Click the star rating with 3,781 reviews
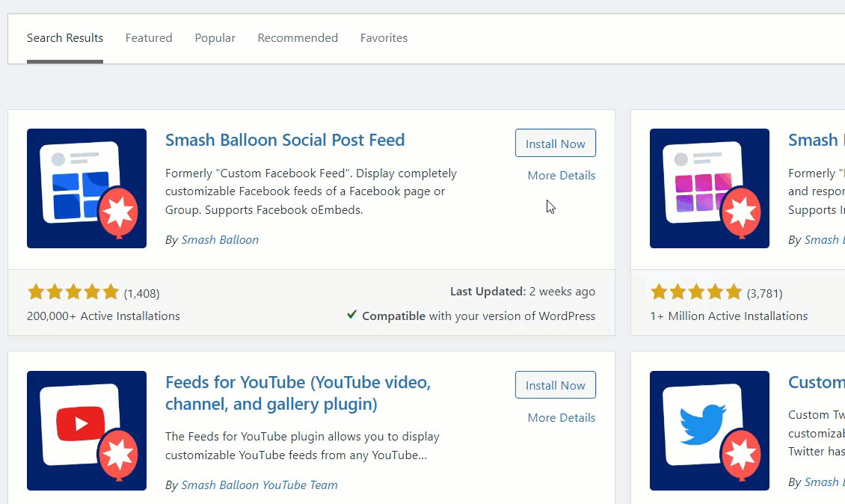Image resolution: width=845 pixels, height=504 pixels. [696, 292]
